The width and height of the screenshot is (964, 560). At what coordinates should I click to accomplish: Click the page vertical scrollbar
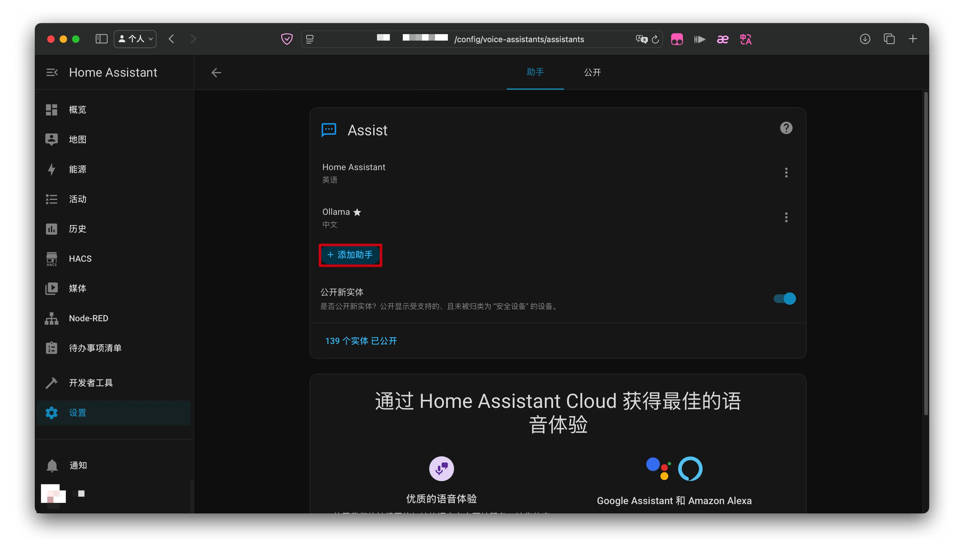tap(926, 252)
